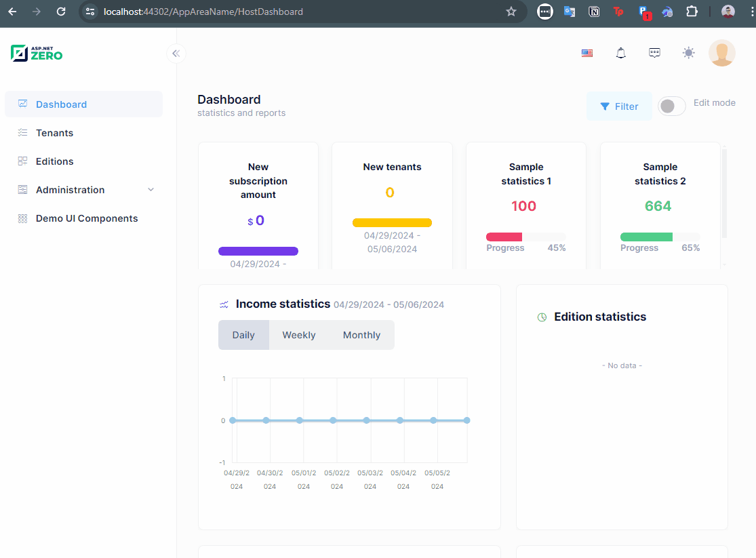Click the first data point on income chart

pyautogui.click(x=233, y=420)
